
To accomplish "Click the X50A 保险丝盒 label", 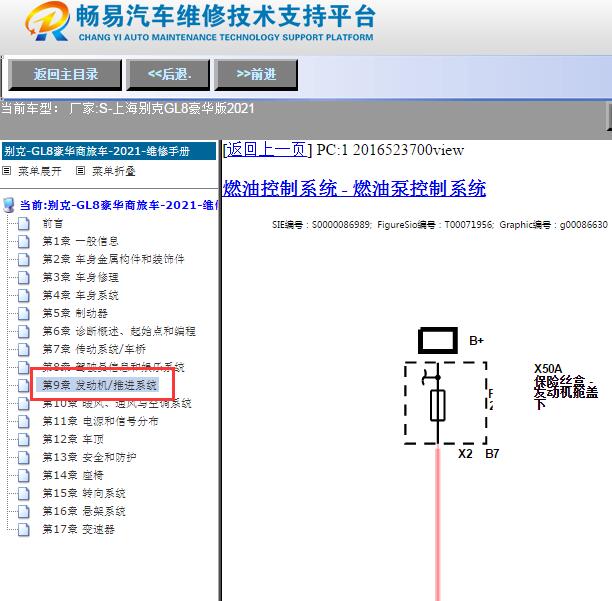I will coord(566,388).
